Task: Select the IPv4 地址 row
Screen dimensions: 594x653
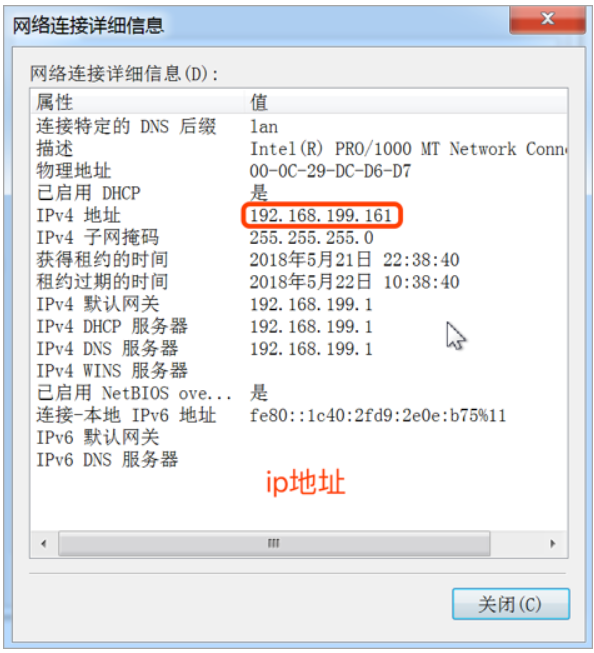Action: pos(299,215)
